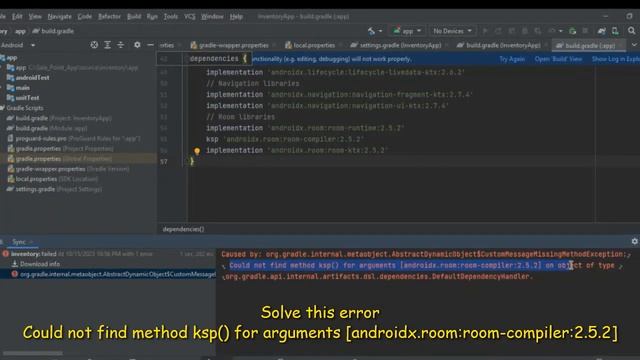Open gradle-wrapper.properties (Gradle Version) in the tree

coord(68,169)
